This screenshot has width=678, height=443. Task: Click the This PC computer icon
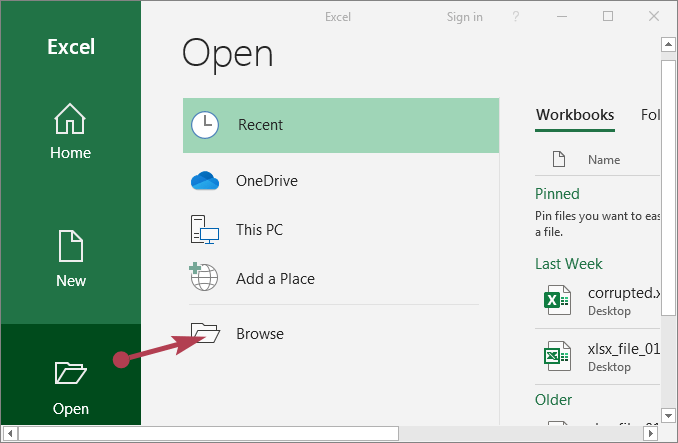(205, 229)
